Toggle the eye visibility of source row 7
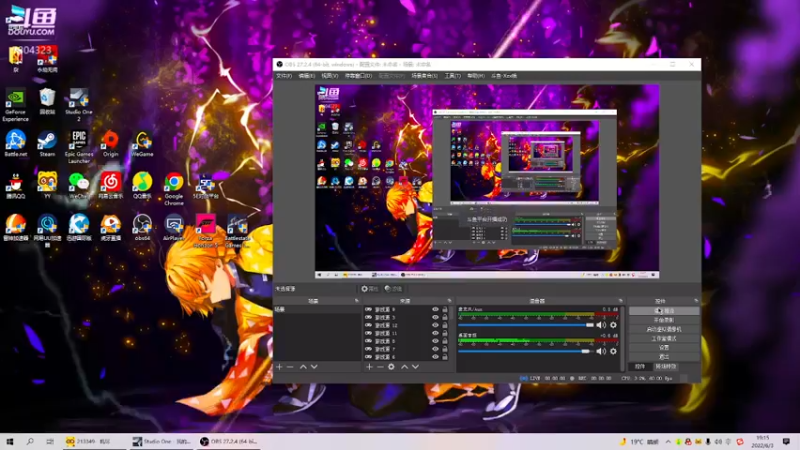 click(x=435, y=349)
